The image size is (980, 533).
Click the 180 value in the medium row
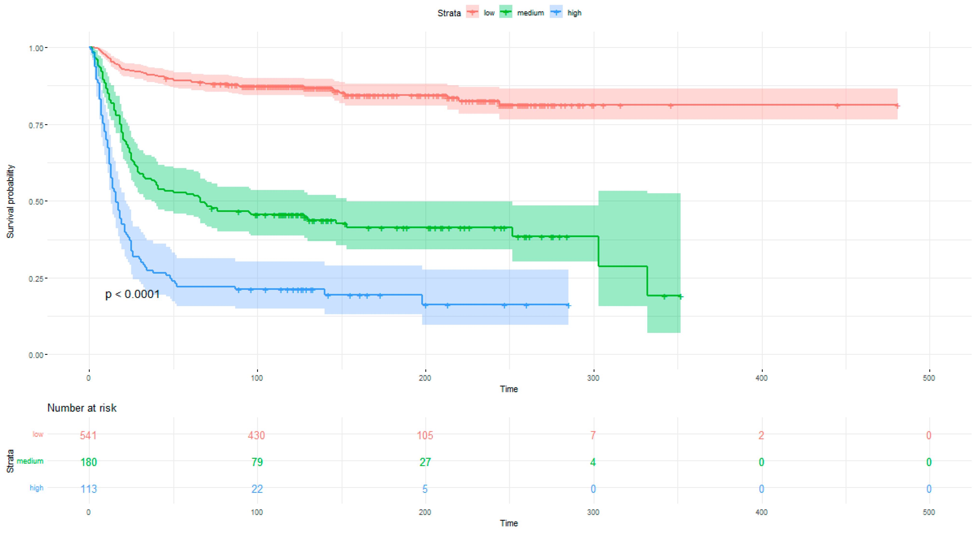pyautogui.click(x=89, y=462)
